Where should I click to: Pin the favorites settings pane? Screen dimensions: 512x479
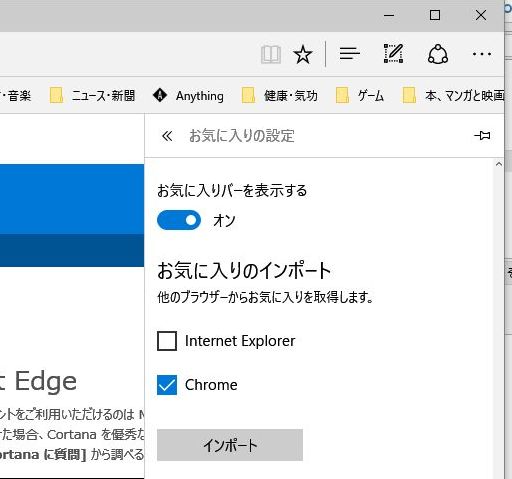click(x=482, y=136)
